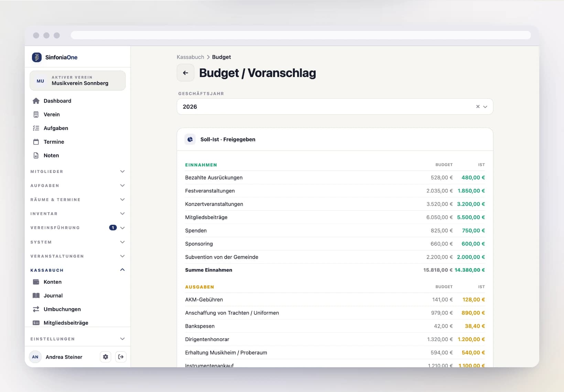Click the browser address bar

301,35
